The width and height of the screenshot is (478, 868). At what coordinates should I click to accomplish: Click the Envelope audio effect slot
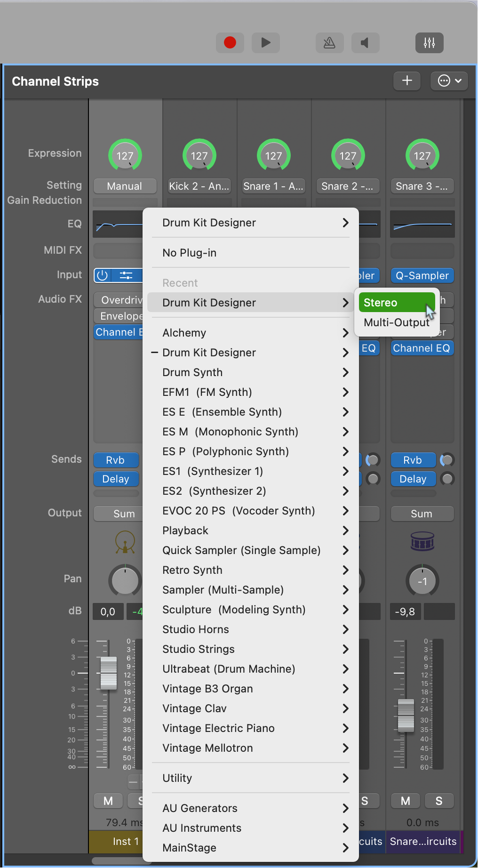click(119, 316)
